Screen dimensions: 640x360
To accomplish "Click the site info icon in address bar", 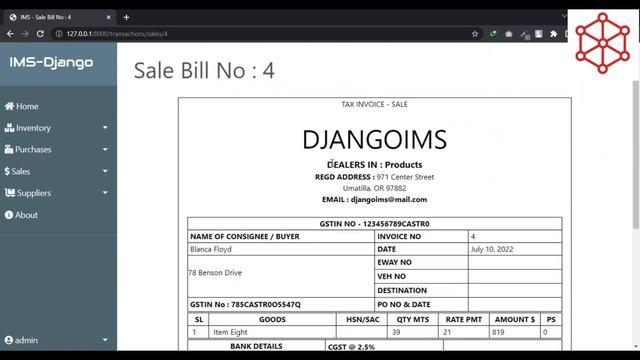I will click(x=59, y=34).
